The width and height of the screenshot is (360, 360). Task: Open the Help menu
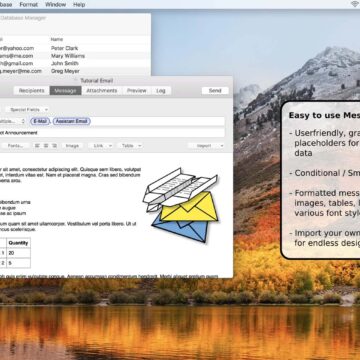coord(79,5)
